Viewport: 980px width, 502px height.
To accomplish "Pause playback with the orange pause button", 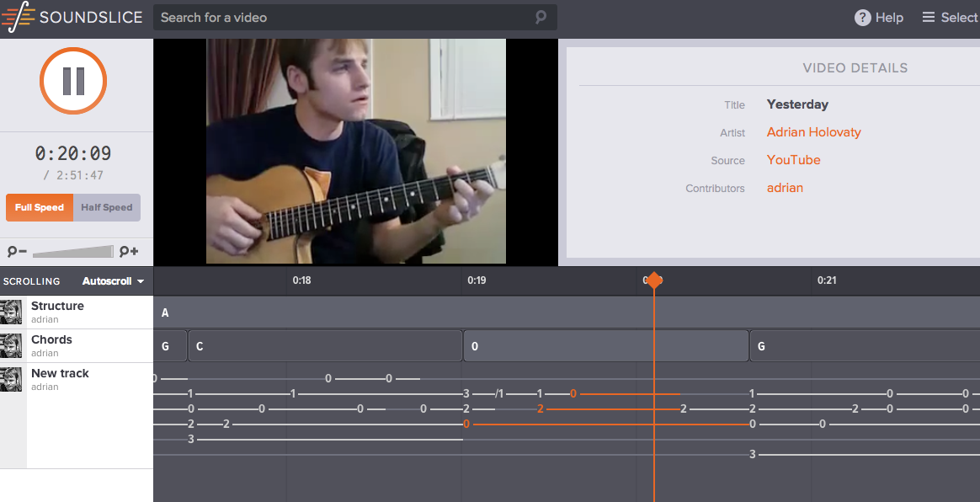I will 73,81.
